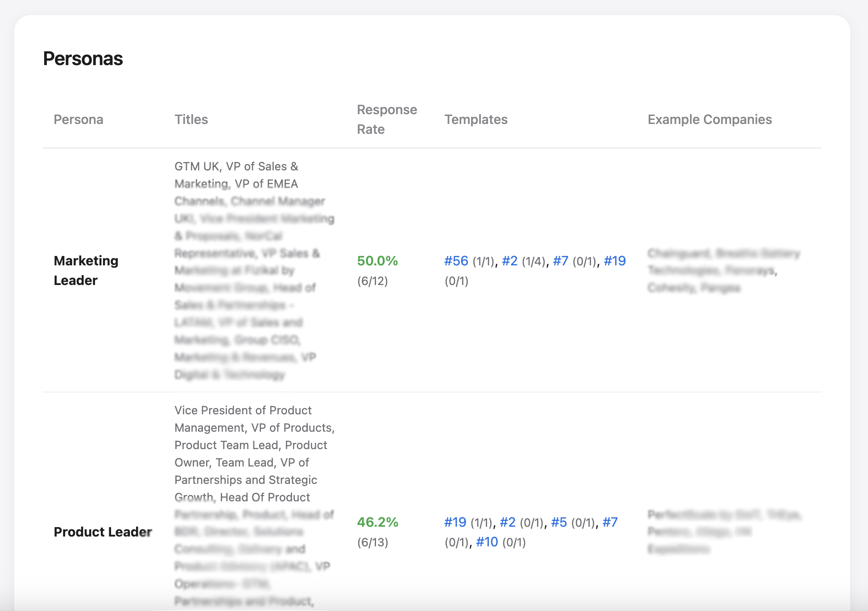The image size is (868, 611).
Task: Click the Product Leader titles list
Action: (255, 506)
